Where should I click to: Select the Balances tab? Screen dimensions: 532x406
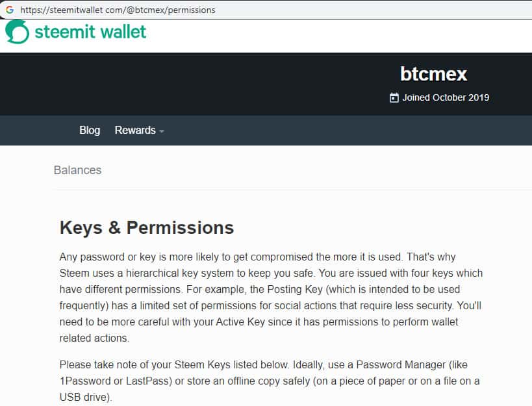77,170
